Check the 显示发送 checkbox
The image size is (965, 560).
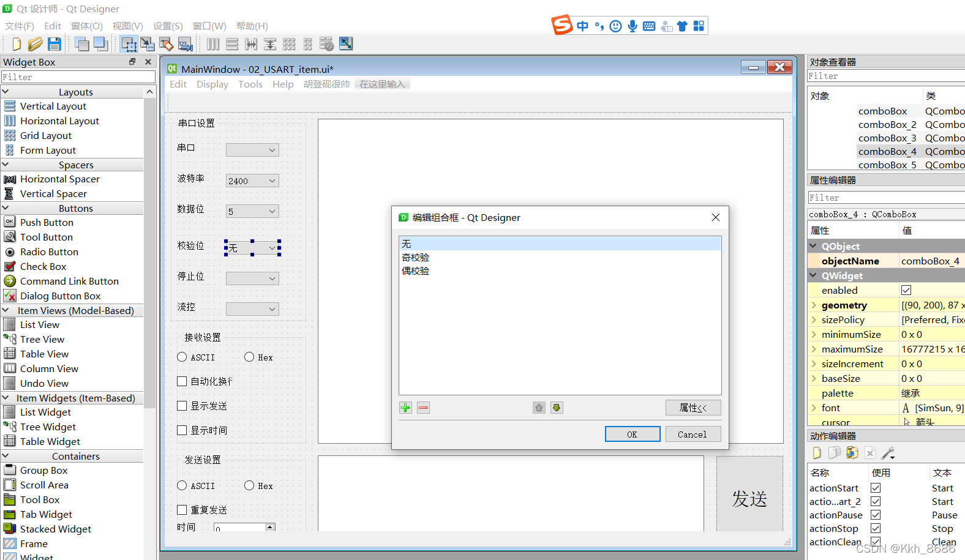point(182,406)
